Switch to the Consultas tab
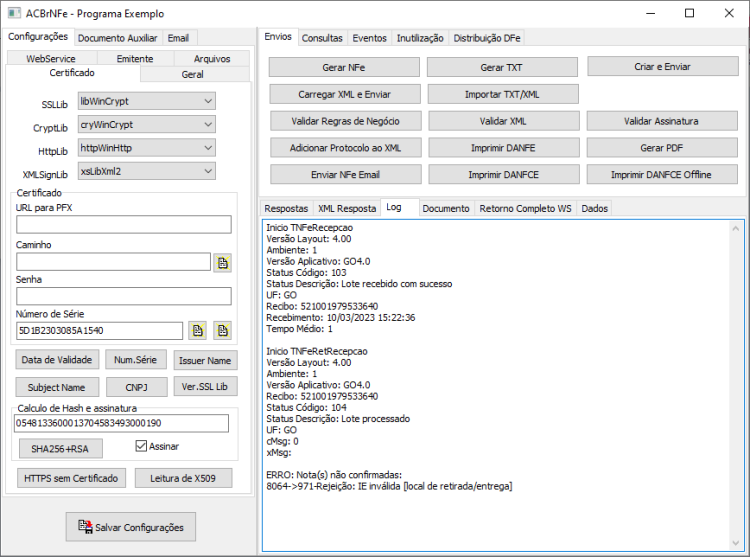This screenshot has width=750, height=557. pyautogui.click(x=322, y=38)
